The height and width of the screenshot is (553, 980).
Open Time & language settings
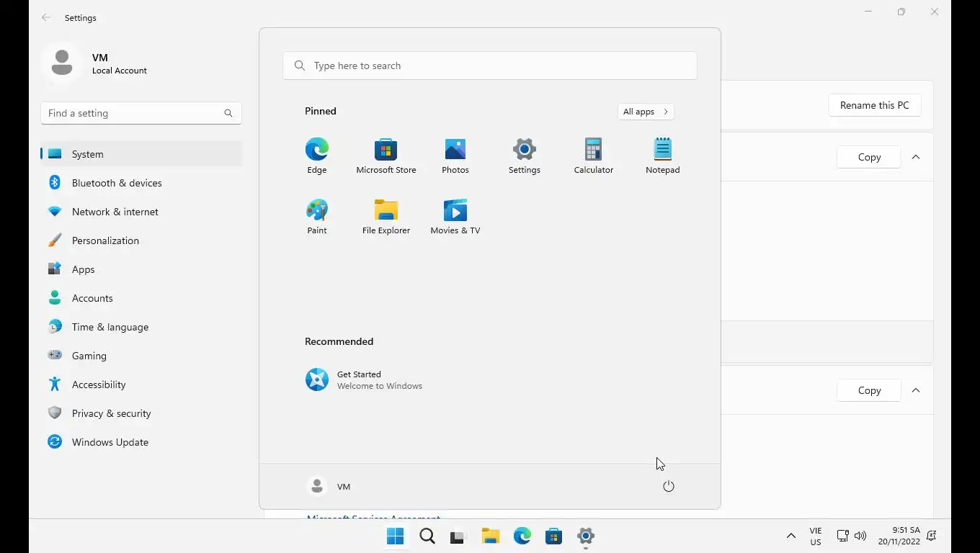pos(141,327)
